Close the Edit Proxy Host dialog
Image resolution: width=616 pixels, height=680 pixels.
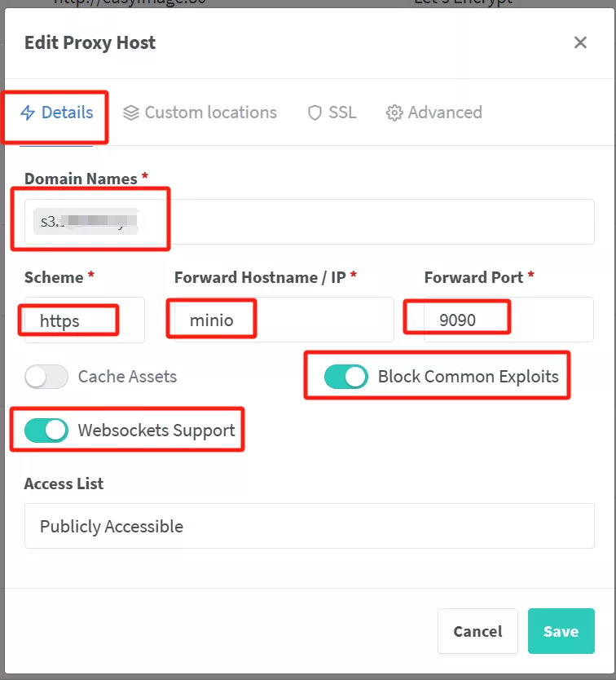coord(580,43)
